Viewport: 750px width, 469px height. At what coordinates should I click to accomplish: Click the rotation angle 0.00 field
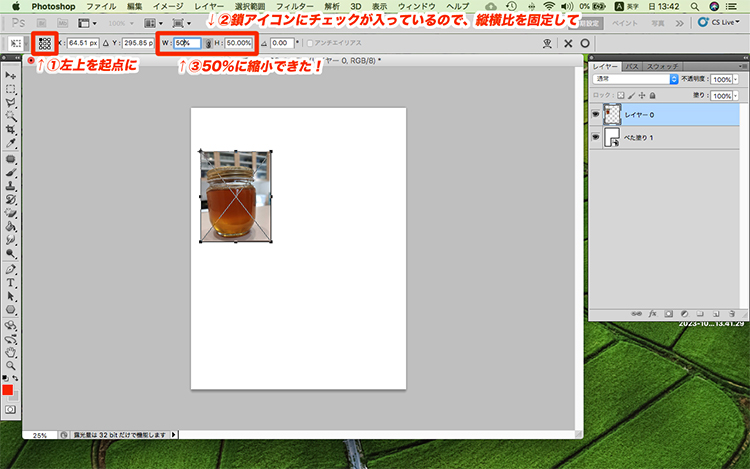tap(282, 43)
